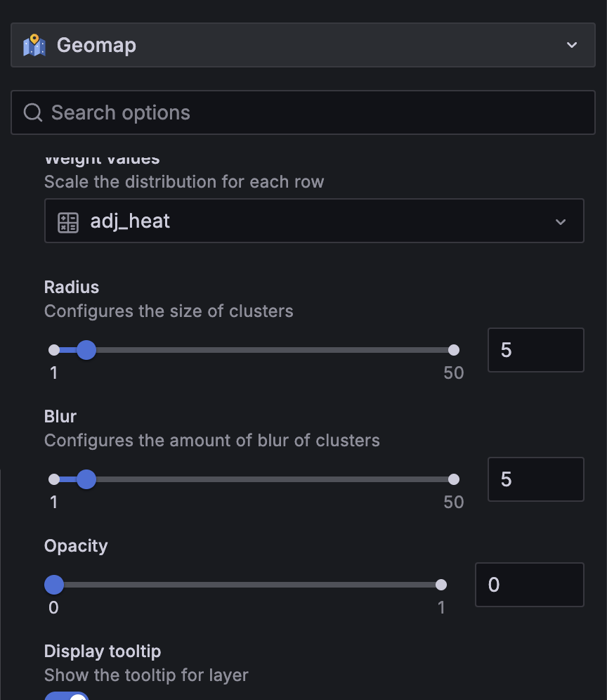Click the Radius value input box

click(x=536, y=350)
